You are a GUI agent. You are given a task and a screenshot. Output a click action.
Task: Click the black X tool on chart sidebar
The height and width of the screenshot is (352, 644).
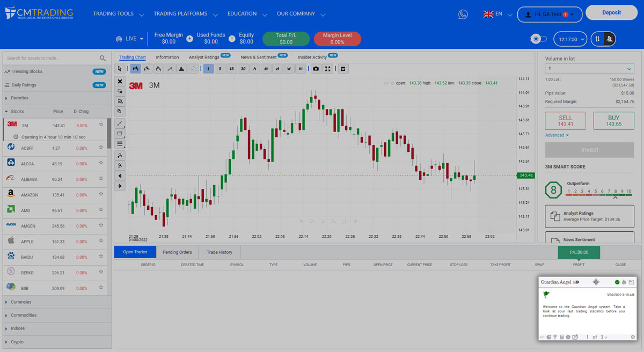(x=120, y=82)
